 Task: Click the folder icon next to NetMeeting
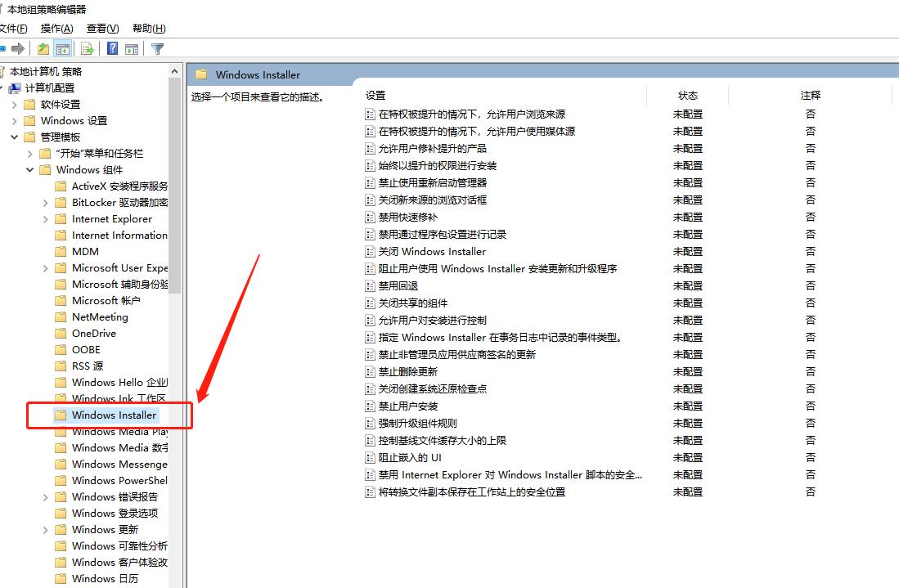[61, 317]
